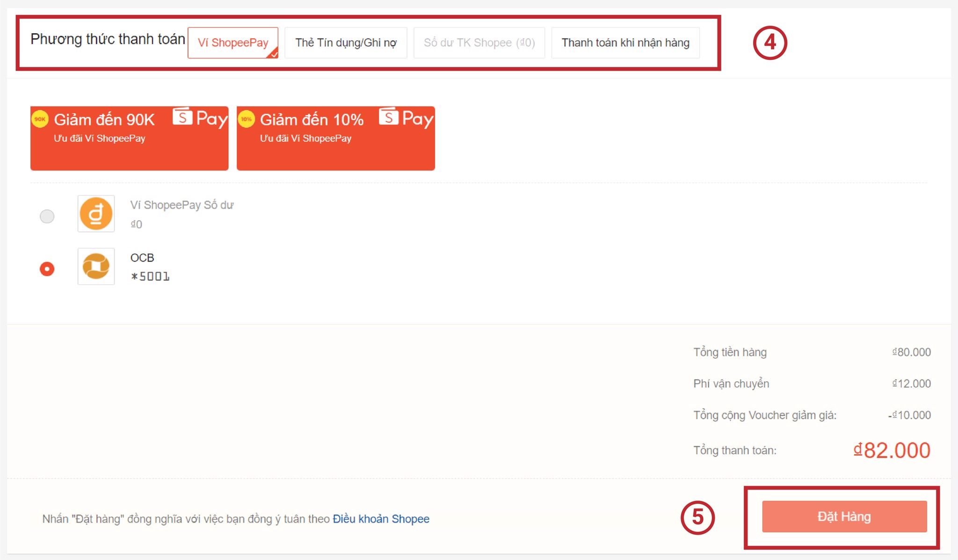Image resolution: width=958 pixels, height=560 pixels.
Task: Click the OCB bank name label
Action: click(x=142, y=258)
